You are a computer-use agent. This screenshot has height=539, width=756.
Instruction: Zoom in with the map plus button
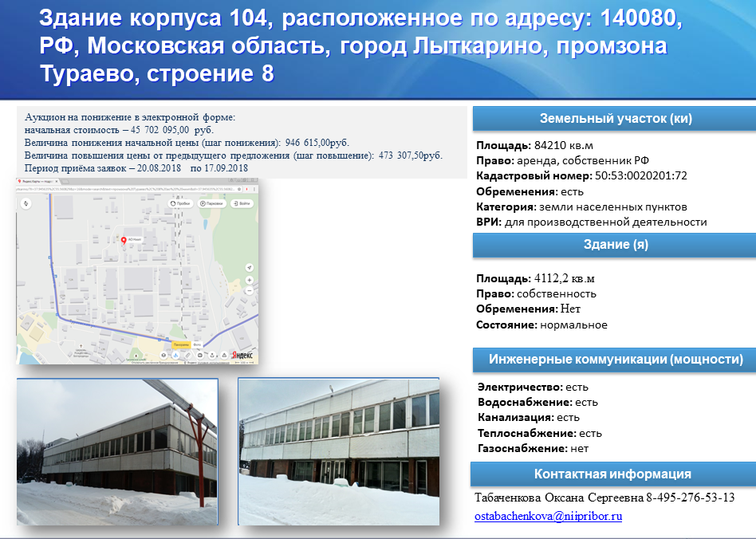tap(250, 281)
